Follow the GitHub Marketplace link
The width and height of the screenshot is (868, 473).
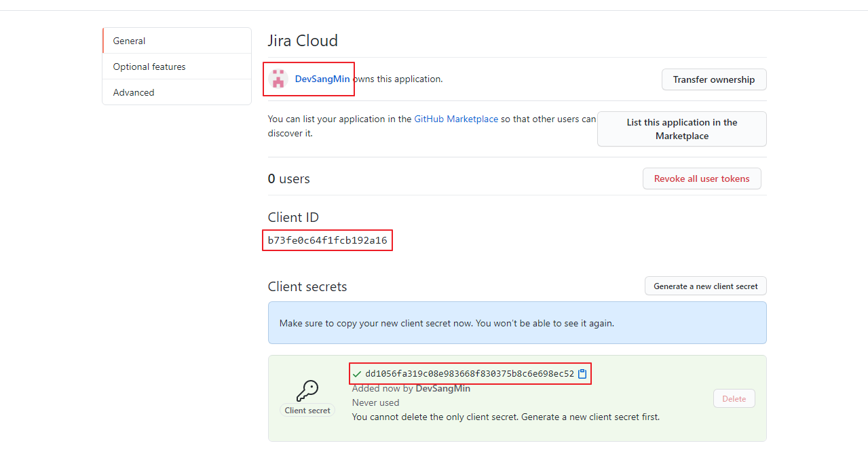click(456, 119)
